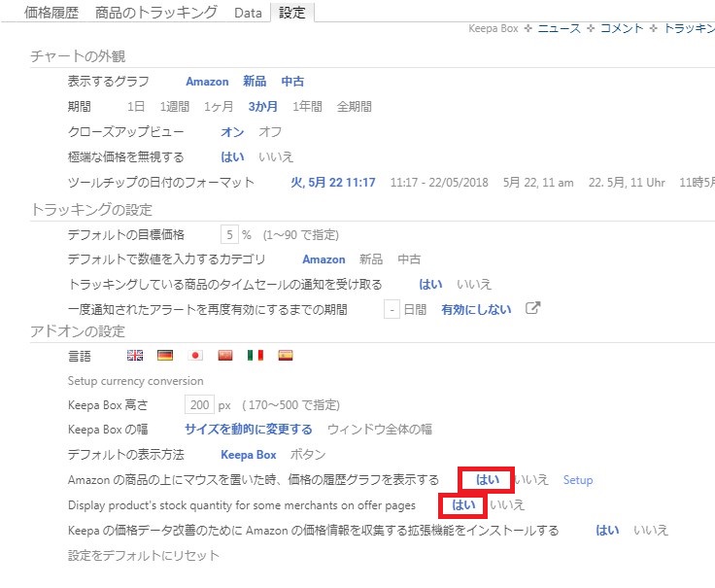This screenshot has width=715, height=588.
Task: Select サイズを動的に変更する width option
Action: (249, 430)
